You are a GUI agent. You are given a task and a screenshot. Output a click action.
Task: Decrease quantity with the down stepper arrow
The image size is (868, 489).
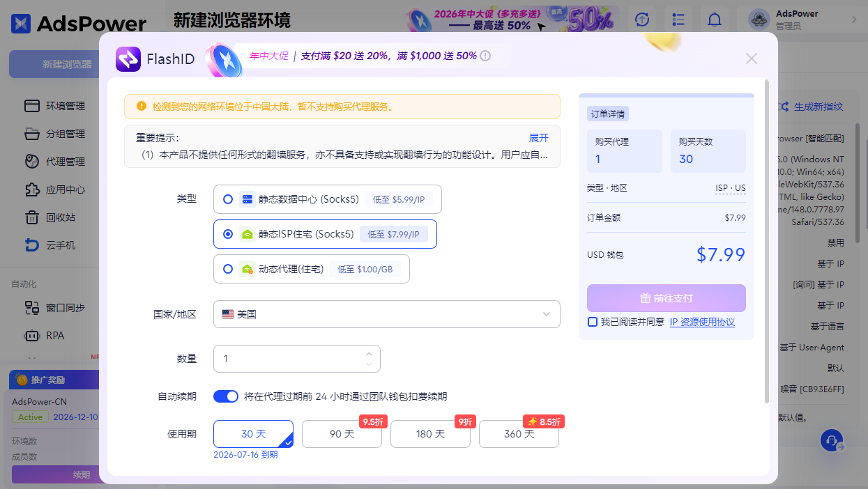tap(369, 364)
